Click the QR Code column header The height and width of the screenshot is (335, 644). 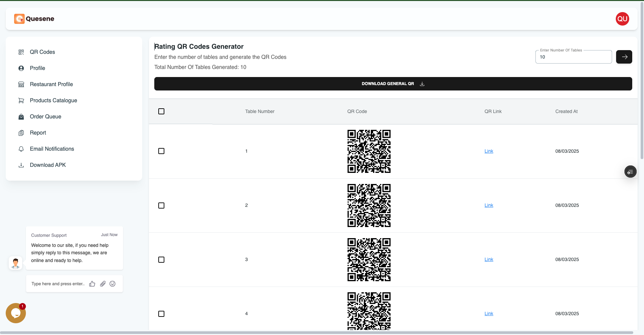point(357,111)
